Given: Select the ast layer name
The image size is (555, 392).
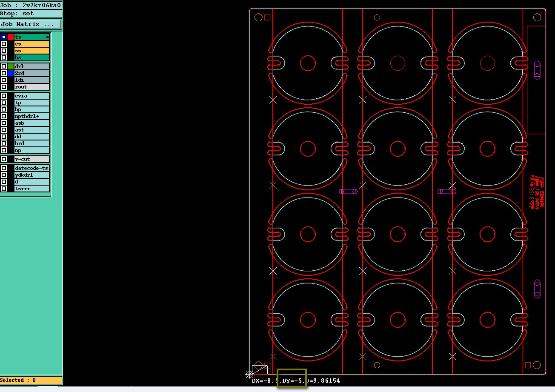Looking at the screenshot, I should pos(32,130).
